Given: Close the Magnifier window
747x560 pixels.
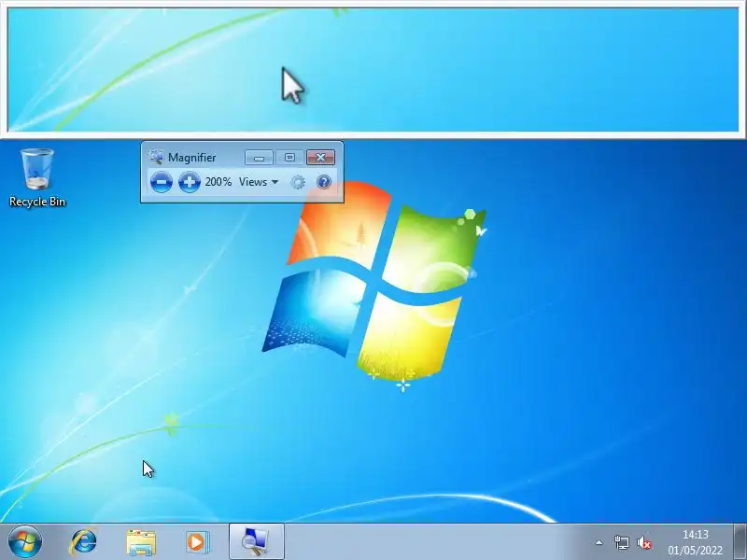Looking at the screenshot, I should coord(320,158).
